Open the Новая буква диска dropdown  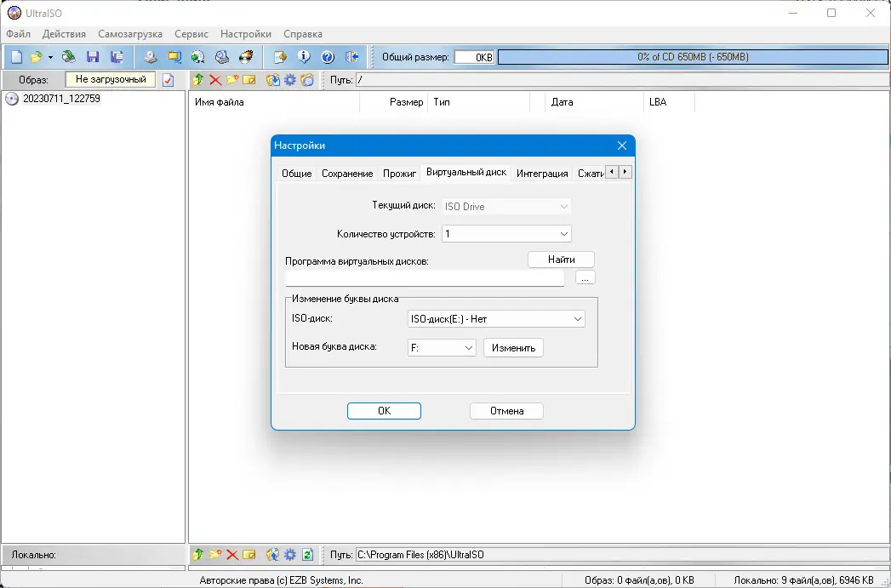click(442, 348)
